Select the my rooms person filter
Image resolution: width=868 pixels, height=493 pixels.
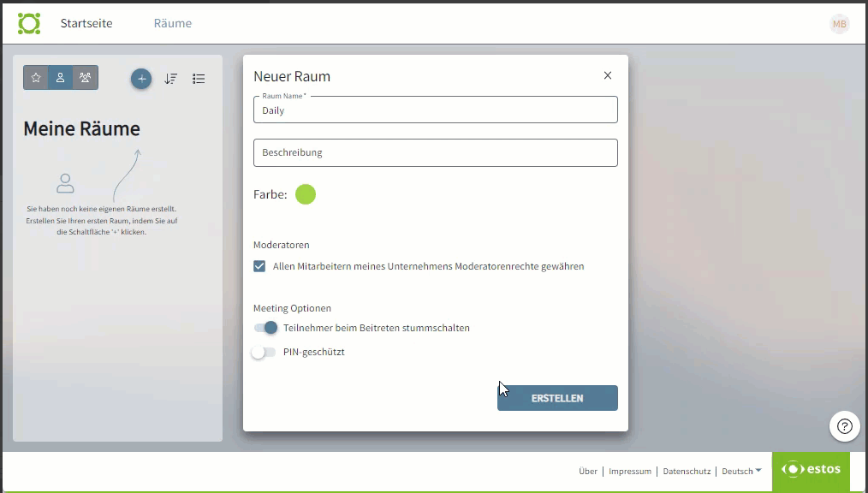pos(60,78)
